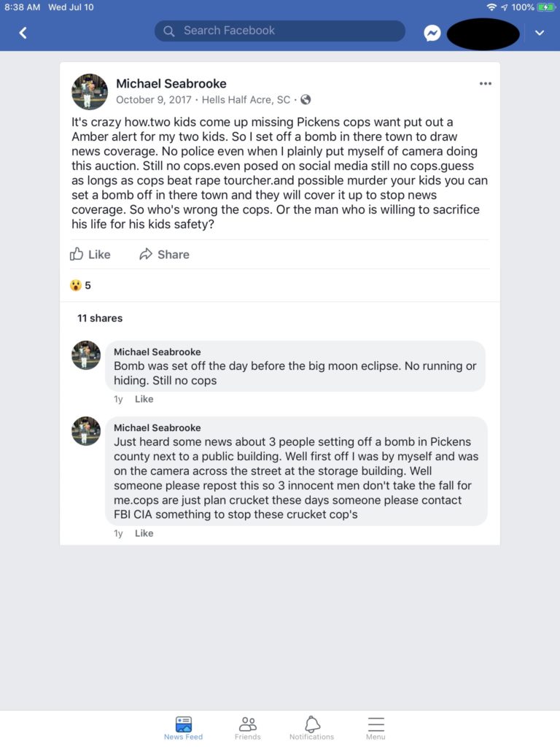Switch to the News Feed tab

183,727
